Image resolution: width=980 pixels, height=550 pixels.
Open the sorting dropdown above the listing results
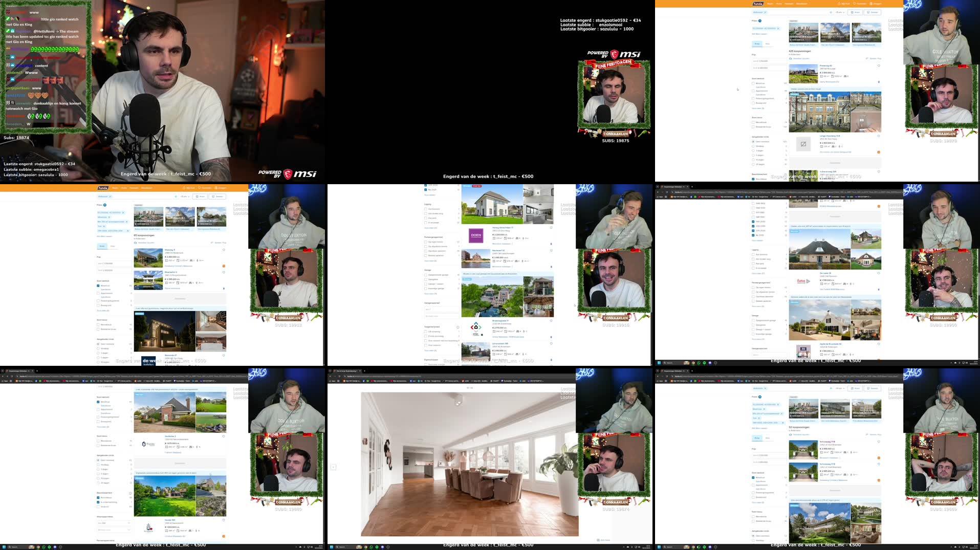pyautogui.click(x=873, y=58)
